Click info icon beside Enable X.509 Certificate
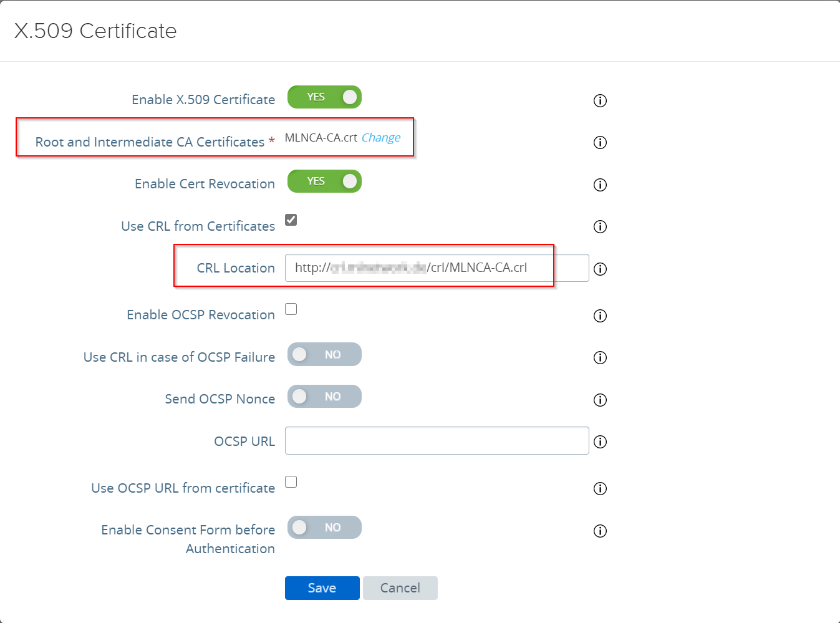This screenshot has width=840, height=623. tap(600, 100)
